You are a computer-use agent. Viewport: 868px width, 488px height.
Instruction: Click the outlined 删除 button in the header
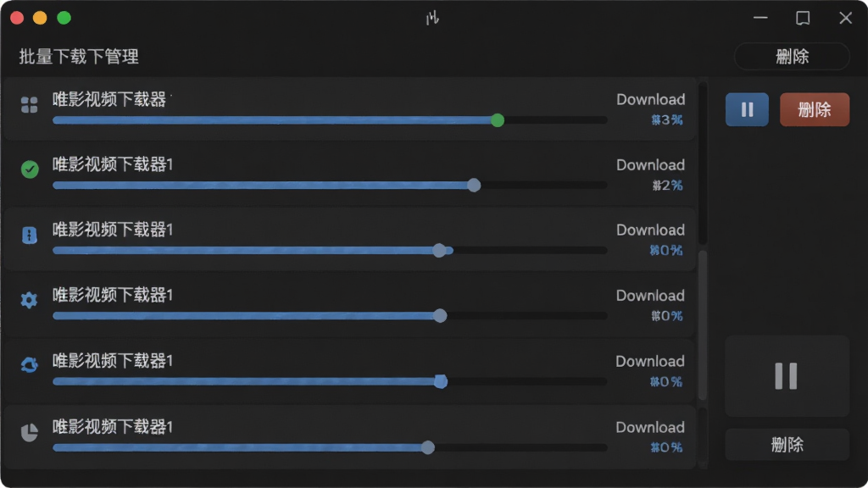pos(792,57)
